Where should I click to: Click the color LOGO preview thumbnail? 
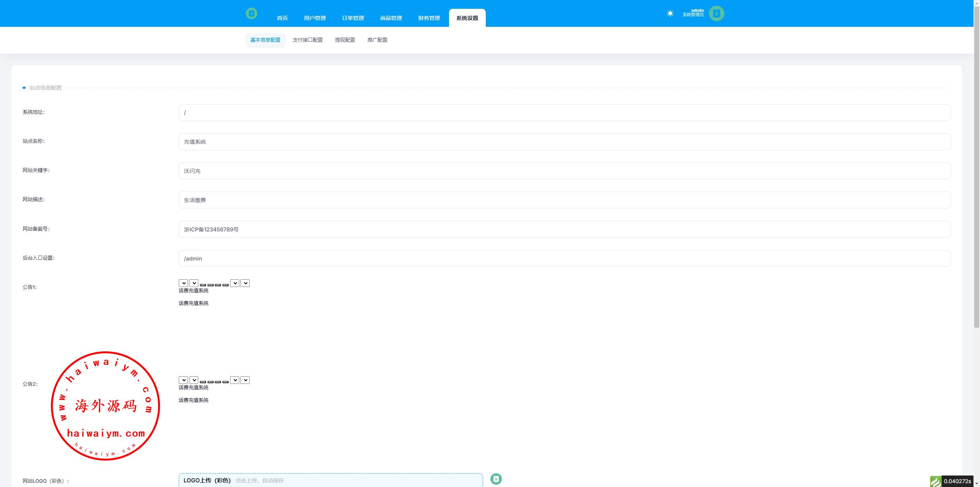pos(496,479)
